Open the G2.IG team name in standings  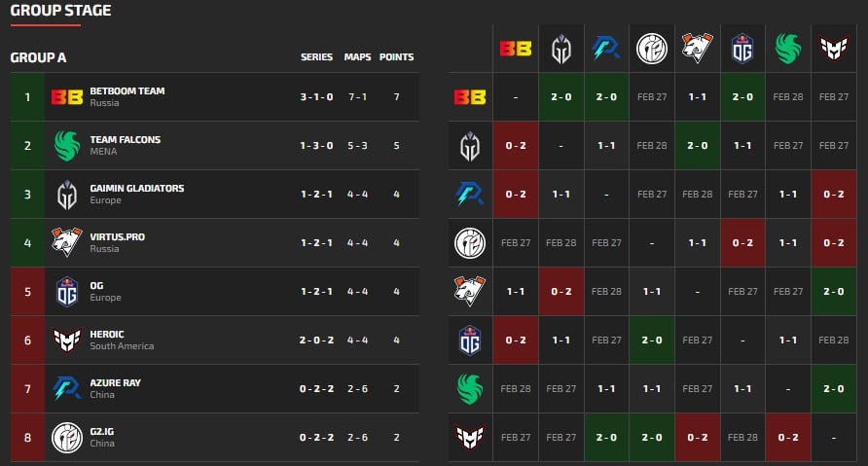pos(102,432)
